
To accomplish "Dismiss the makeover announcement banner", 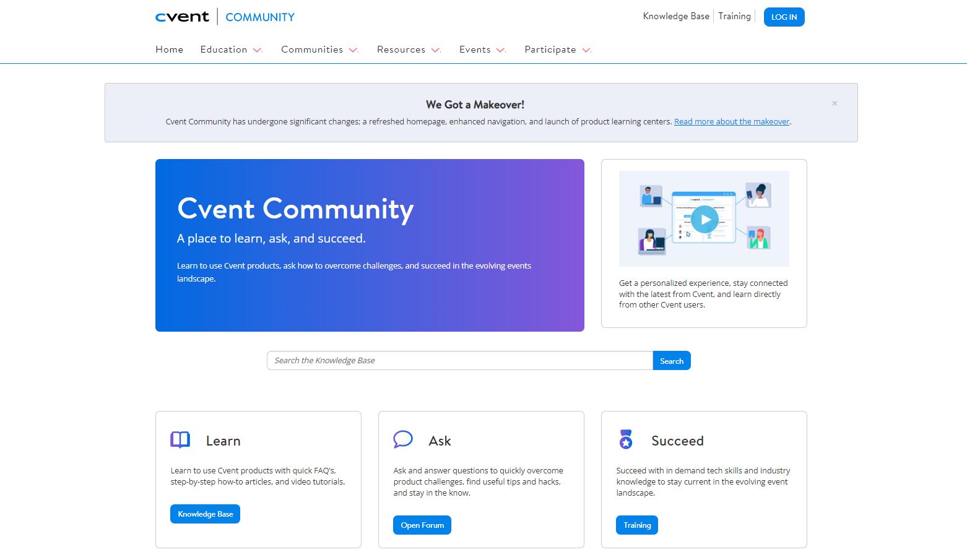I will tap(835, 103).
